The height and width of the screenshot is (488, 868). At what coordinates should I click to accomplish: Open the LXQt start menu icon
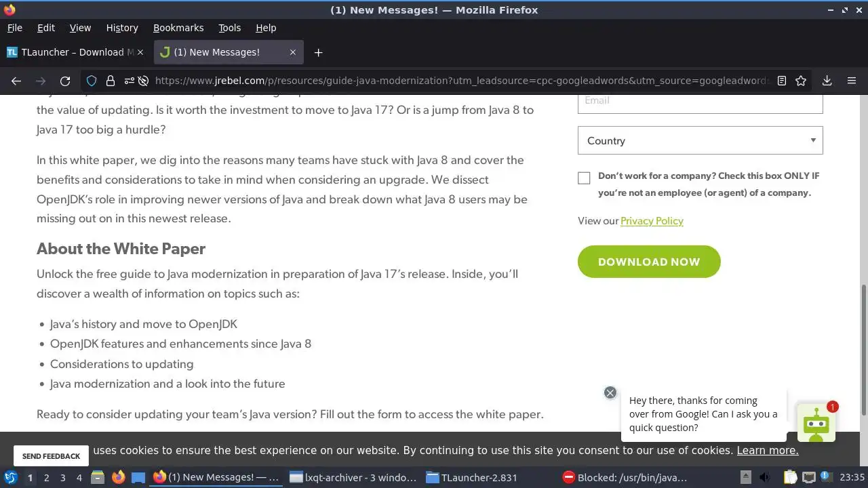point(11,477)
